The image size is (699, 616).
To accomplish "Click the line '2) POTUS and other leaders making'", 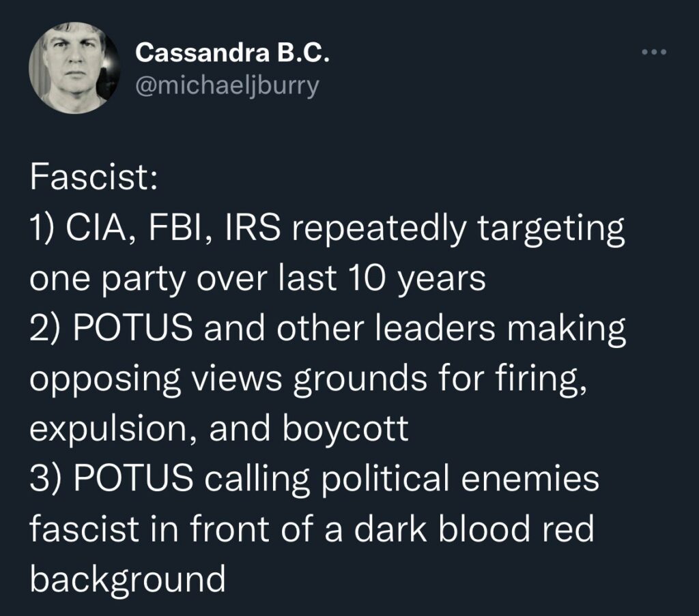I will point(328,329).
